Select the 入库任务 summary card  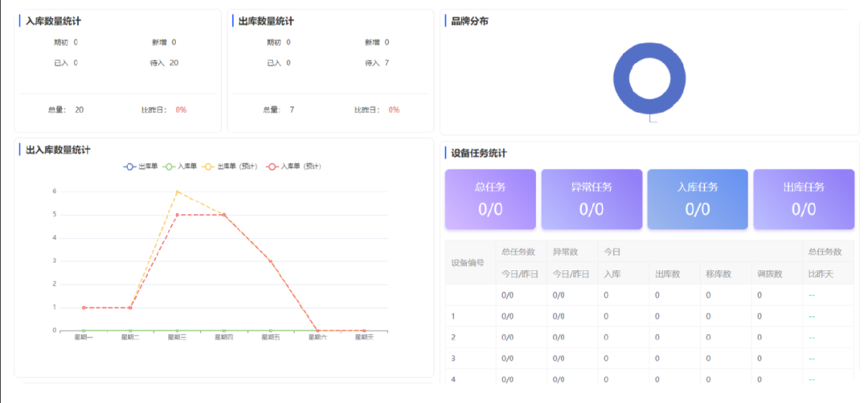[698, 199]
